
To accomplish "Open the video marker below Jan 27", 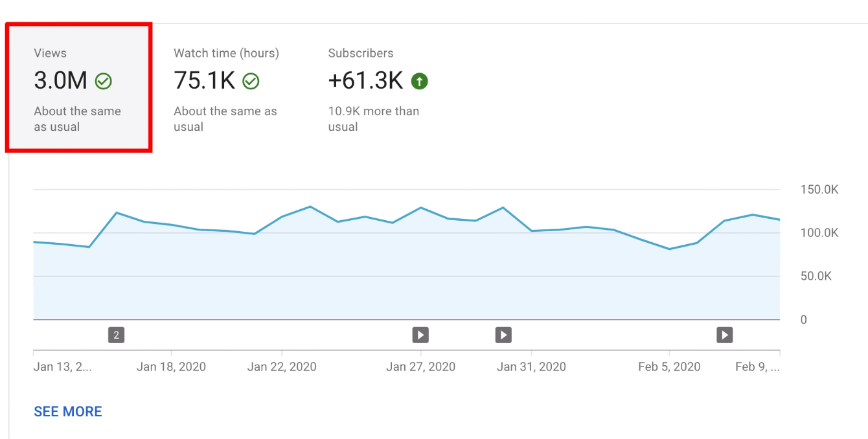I will click(x=420, y=334).
